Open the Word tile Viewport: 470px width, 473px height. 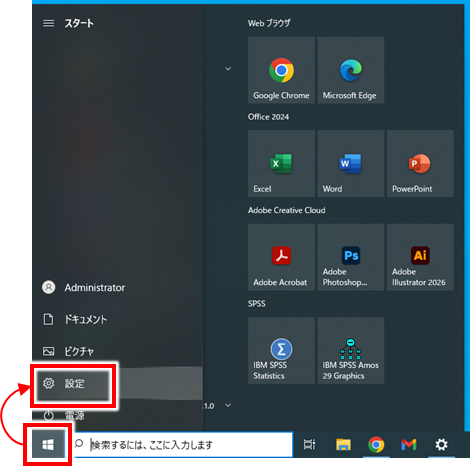point(351,164)
